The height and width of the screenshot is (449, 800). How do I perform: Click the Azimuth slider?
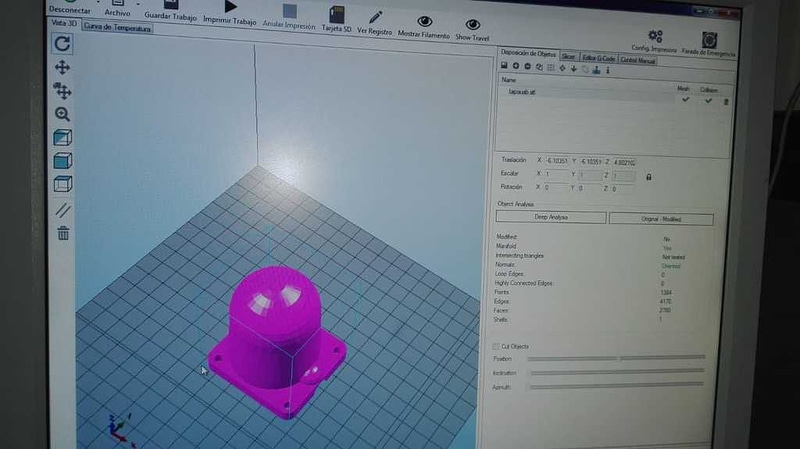[617, 386]
